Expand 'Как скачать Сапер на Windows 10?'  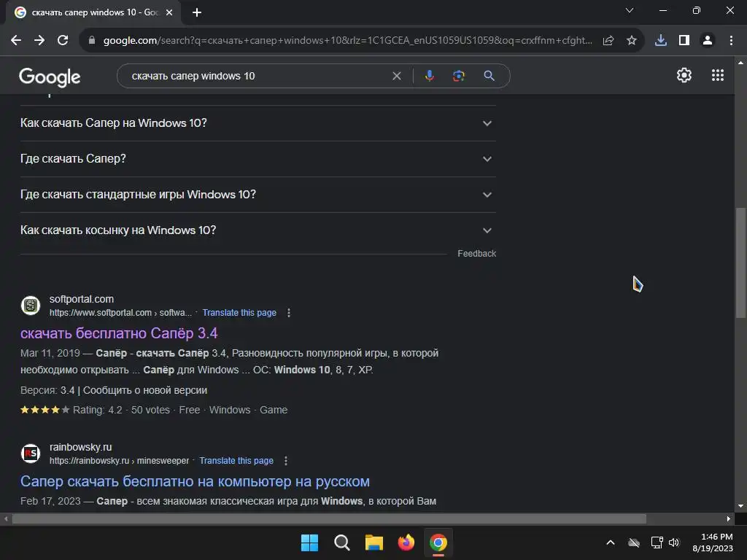coord(258,123)
